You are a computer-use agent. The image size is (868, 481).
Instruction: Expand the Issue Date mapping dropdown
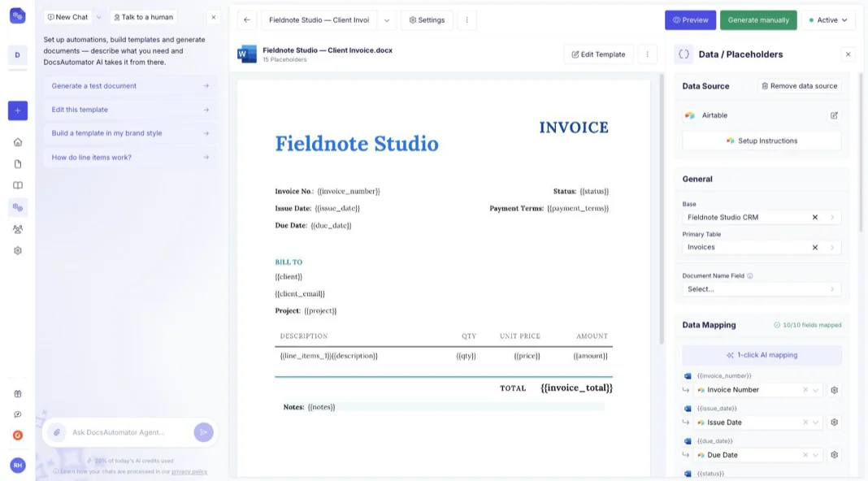(x=815, y=422)
